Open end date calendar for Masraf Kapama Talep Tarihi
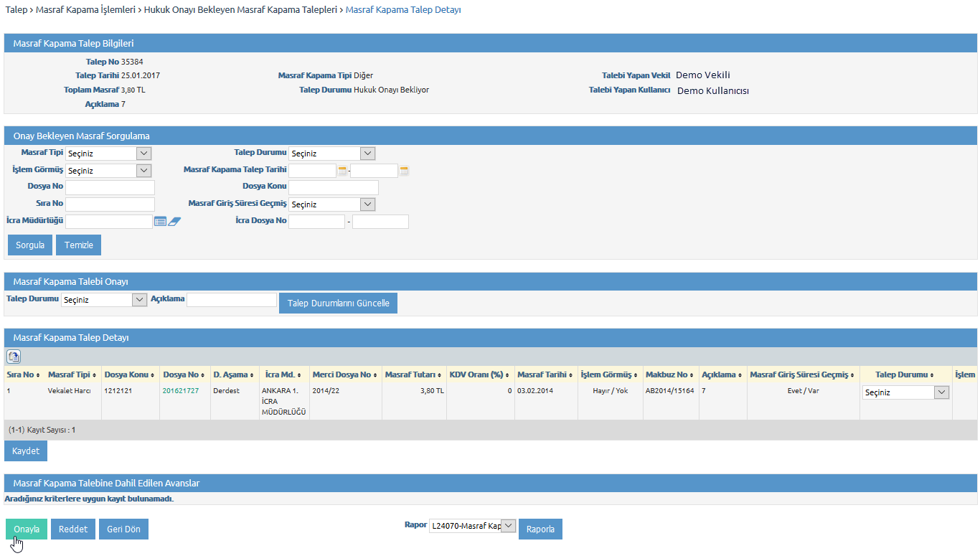980x556 pixels. click(x=404, y=171)
